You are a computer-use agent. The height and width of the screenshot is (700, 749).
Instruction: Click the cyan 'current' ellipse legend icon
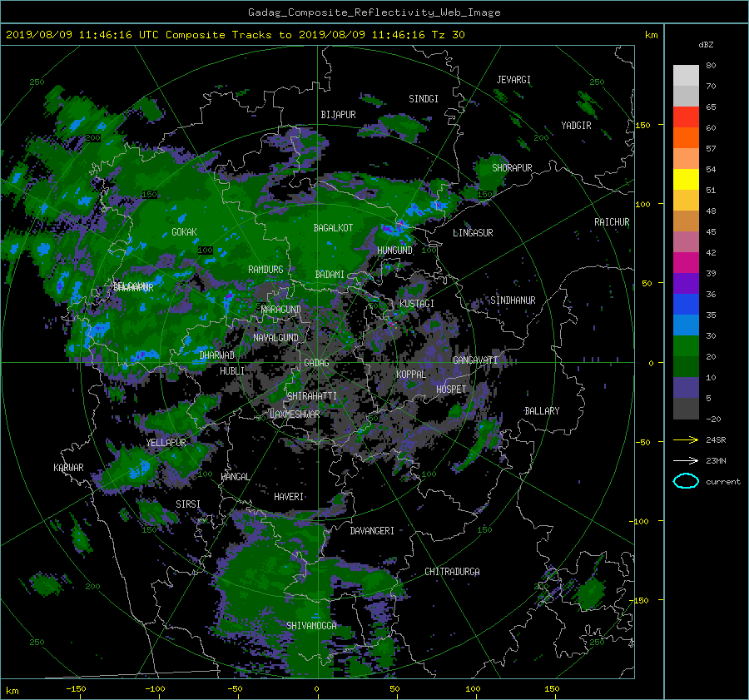[686, 481]
